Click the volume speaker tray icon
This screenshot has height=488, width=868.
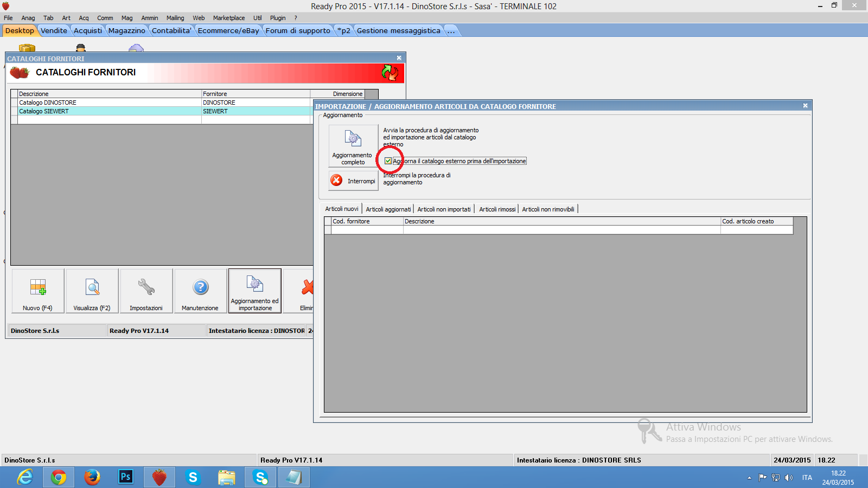tap(789, 478)
